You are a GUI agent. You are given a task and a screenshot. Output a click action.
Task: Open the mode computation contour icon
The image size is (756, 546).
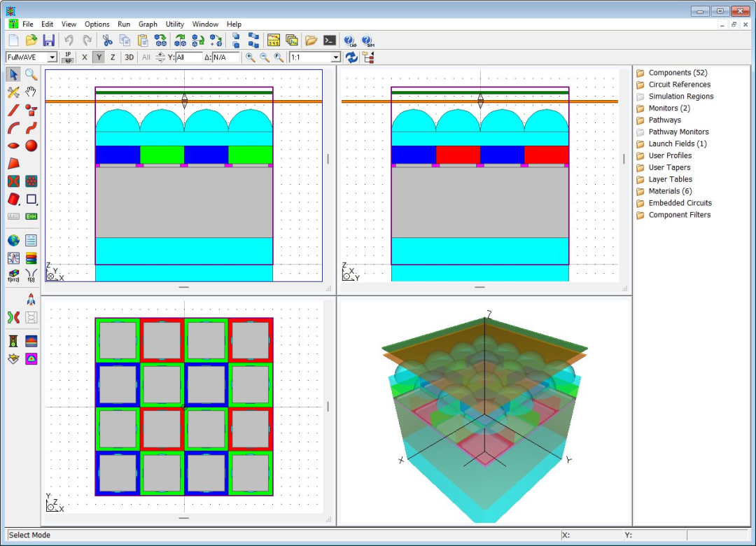31,359
